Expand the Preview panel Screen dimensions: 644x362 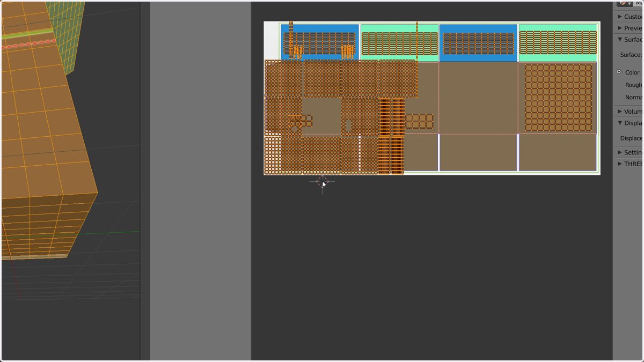point(620,28)
